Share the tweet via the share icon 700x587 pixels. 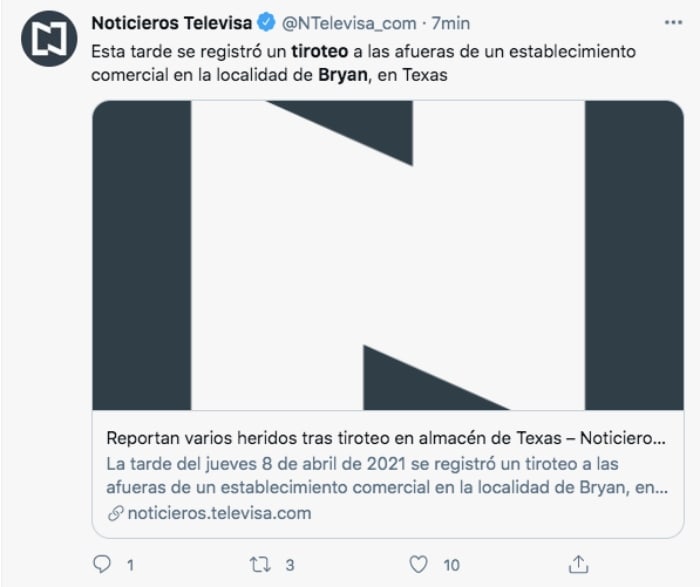[577, 564]
